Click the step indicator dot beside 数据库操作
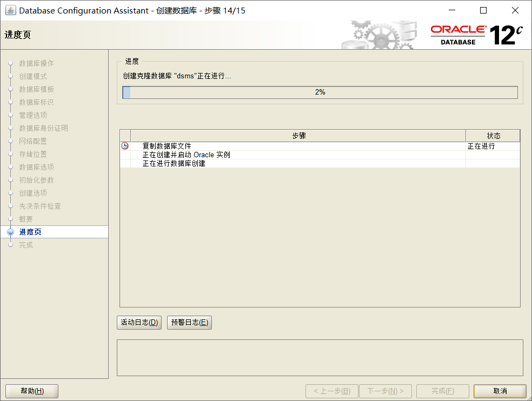The height and width of the screenshot is (401, 532). [11, 63]
